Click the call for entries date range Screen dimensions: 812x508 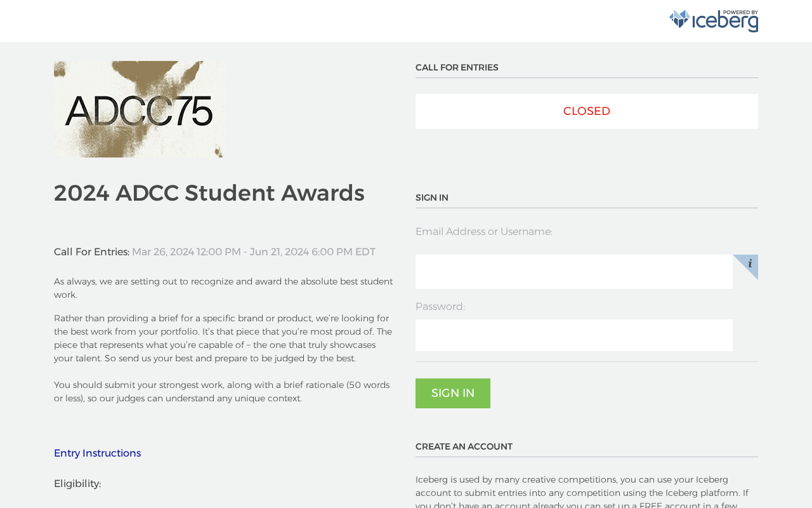pos(254,252)
